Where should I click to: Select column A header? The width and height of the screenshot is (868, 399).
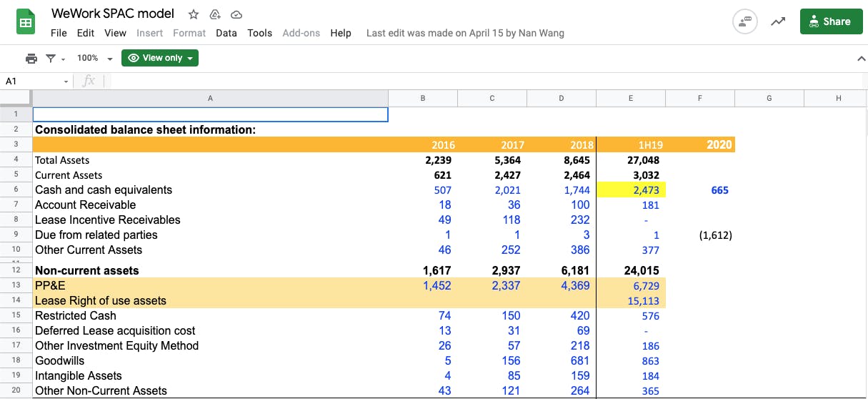[210, 98]
